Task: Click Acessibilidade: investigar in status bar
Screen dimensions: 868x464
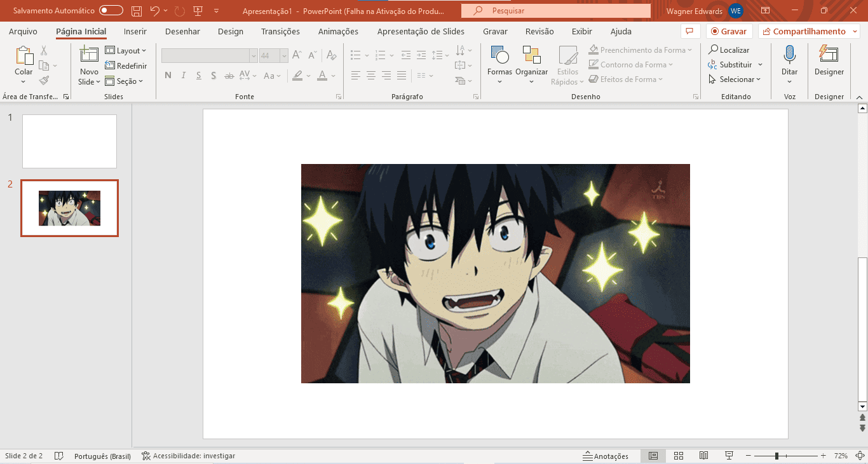Action: [188, 456]
